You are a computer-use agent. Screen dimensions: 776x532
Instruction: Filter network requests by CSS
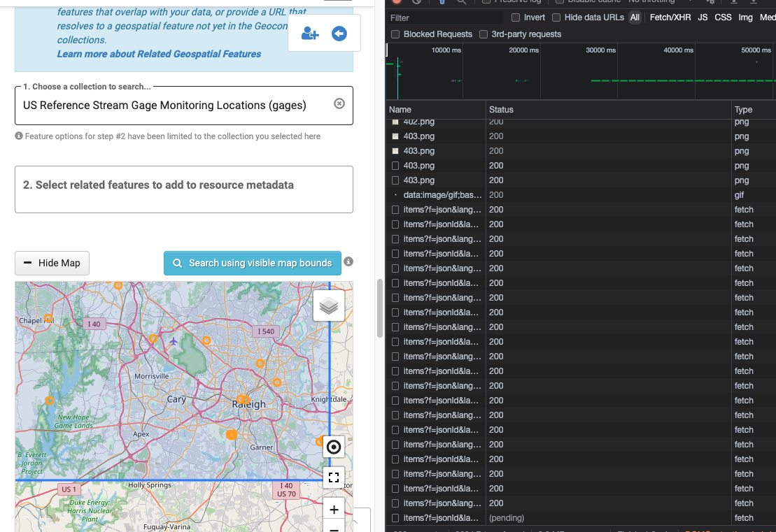[723, 17]
